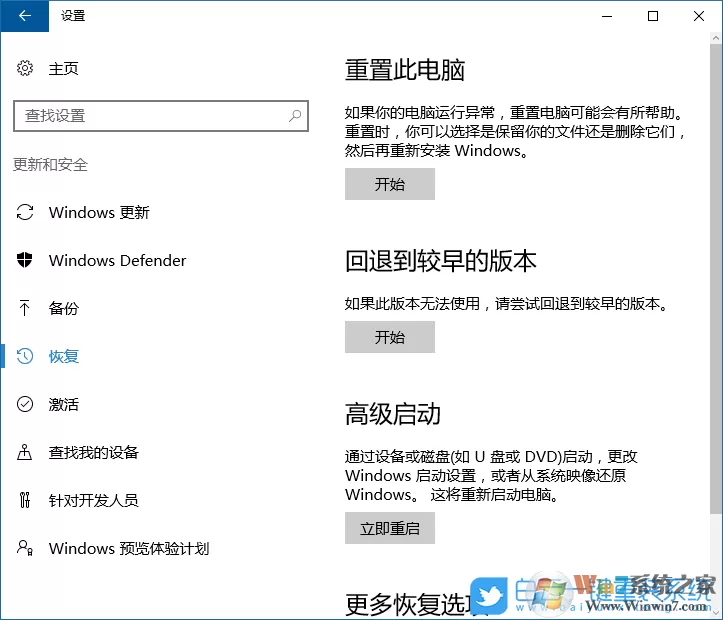This screenshot has width=723, height=620.
Task: Open the 备份 section
Action: (64, 308)
